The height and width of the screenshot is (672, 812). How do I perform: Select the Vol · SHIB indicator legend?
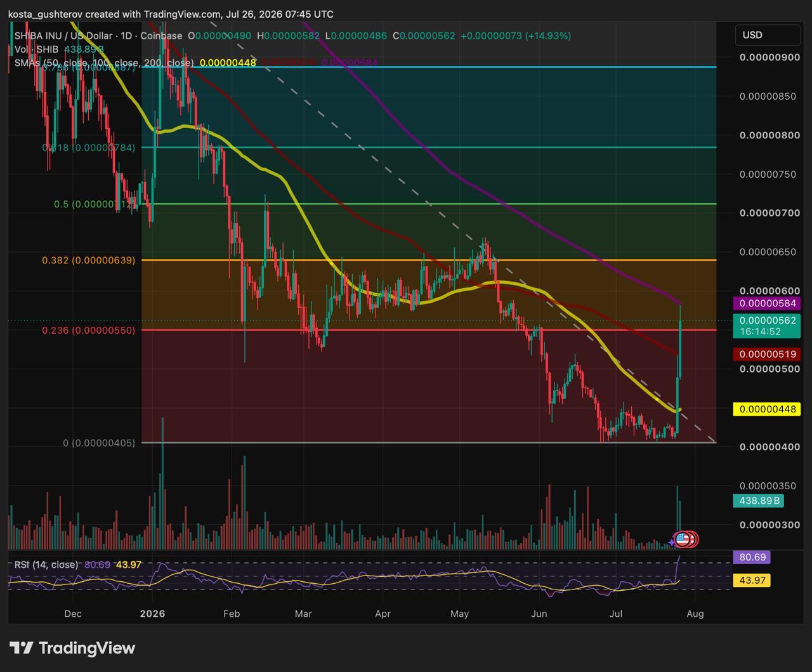pos(36,49)
